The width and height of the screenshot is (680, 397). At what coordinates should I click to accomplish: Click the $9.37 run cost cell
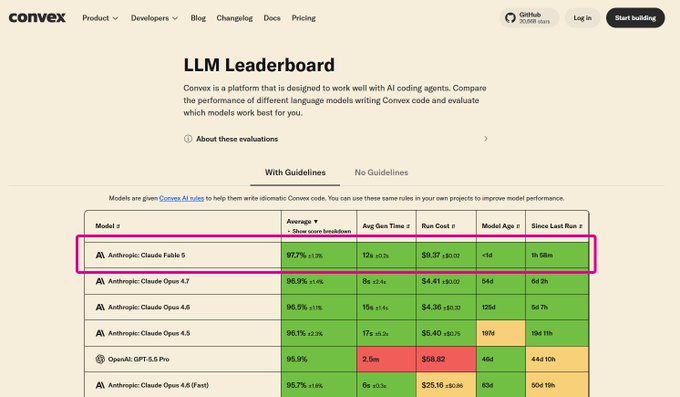pyautogui.click(x=446, y=255)
